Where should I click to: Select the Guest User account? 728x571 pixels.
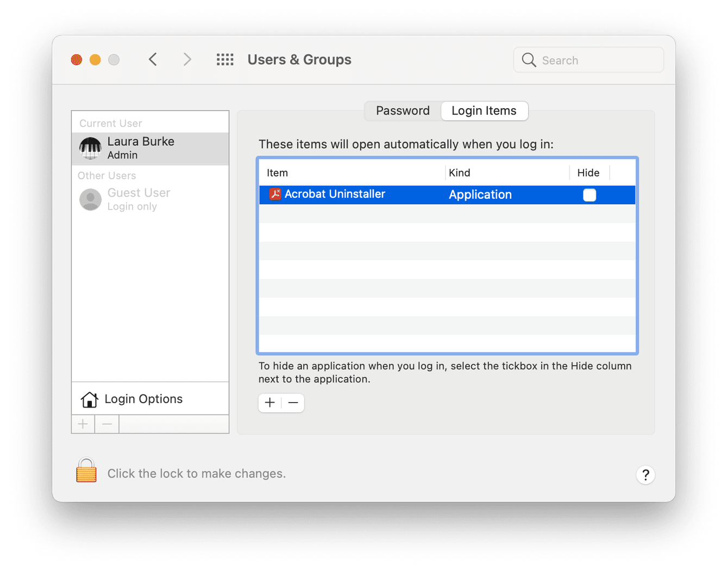[x=139, y=199]
